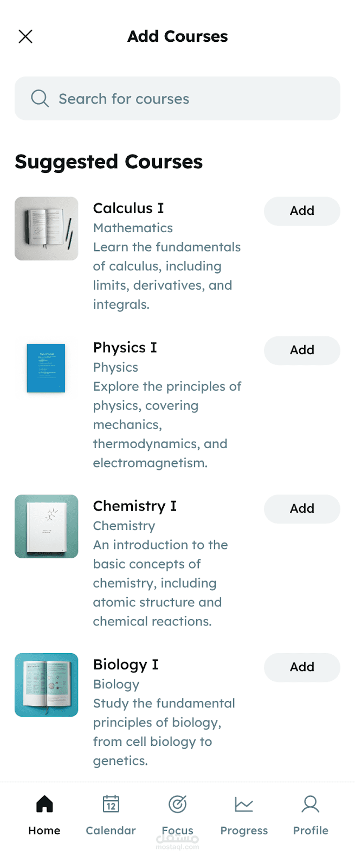Open the Calculus I book thumbnail
This screenshot has width=355, height=868.
[x=47, y=228]
